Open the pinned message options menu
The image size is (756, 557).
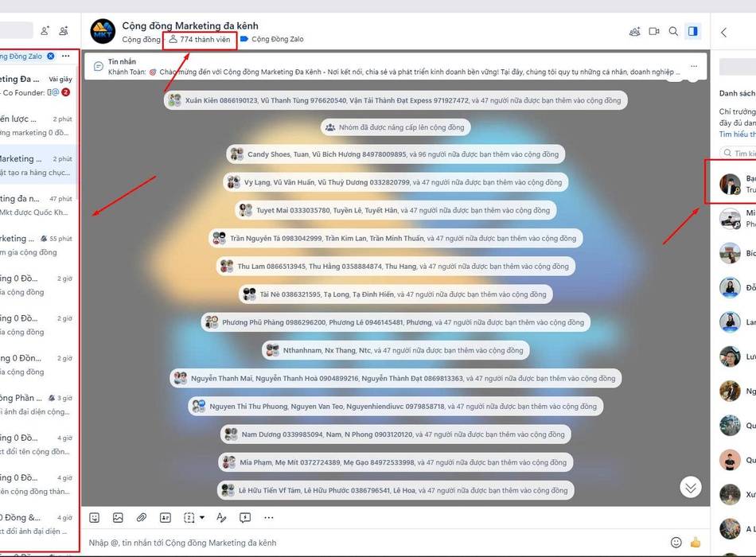click(x=694, y=66)
